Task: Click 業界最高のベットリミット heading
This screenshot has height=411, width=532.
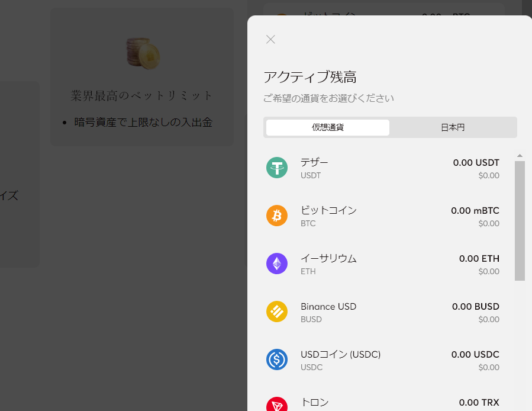Action: pyautogui.click(x=141, y=95)
